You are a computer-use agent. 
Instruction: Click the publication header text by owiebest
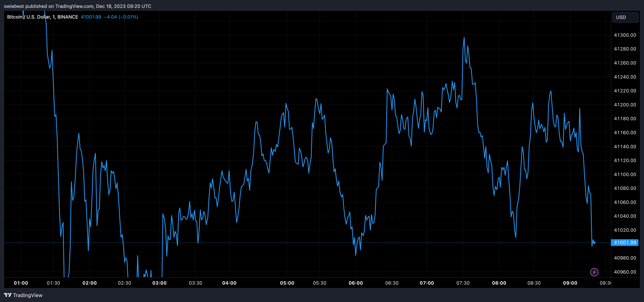coord(77,6)
